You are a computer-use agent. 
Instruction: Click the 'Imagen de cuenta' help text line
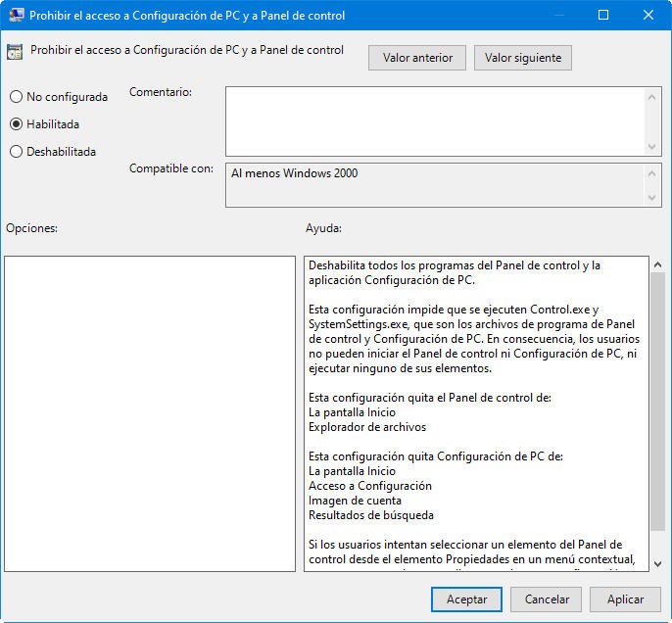click(x=355, y=501)
